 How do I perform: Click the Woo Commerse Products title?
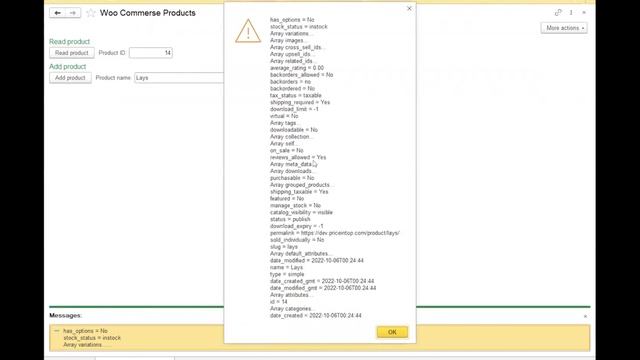(148, 13)
